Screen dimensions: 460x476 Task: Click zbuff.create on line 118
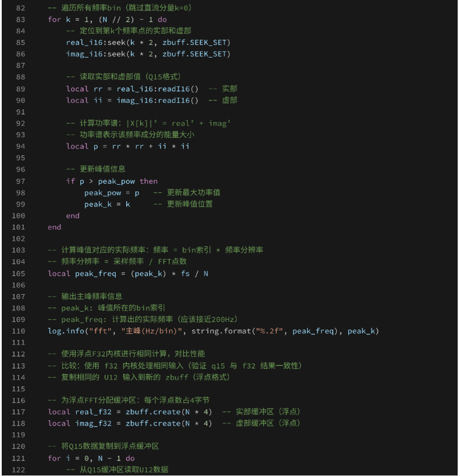point(153,424)
